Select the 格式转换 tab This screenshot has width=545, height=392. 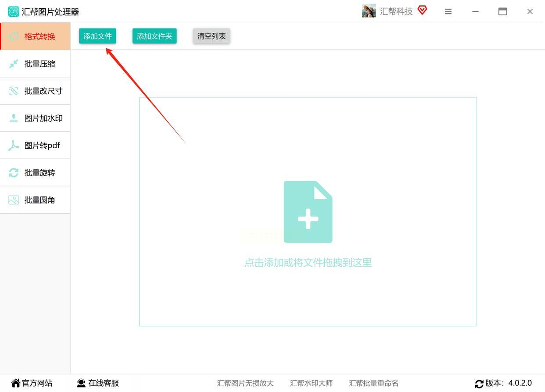click(35, 36)
